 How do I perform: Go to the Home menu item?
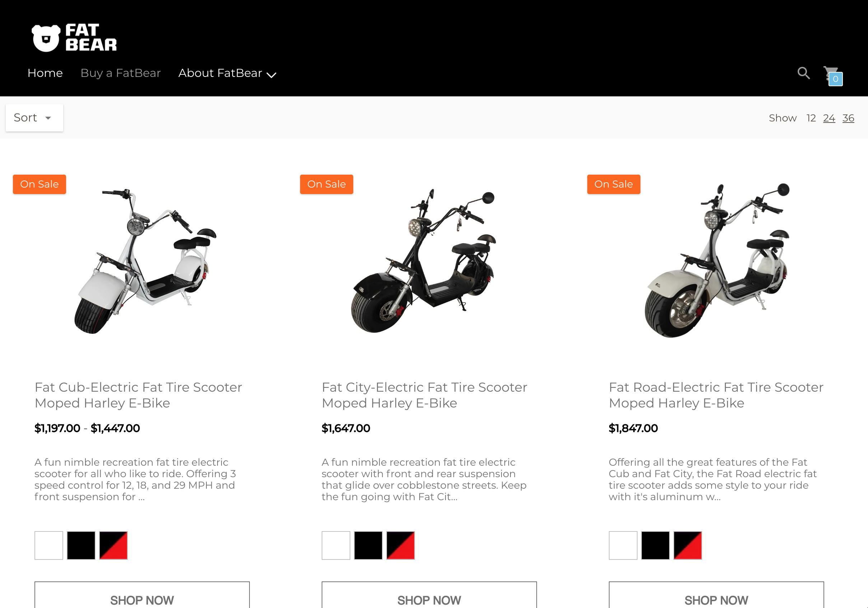pyautogui.click(x=45, y=73)
